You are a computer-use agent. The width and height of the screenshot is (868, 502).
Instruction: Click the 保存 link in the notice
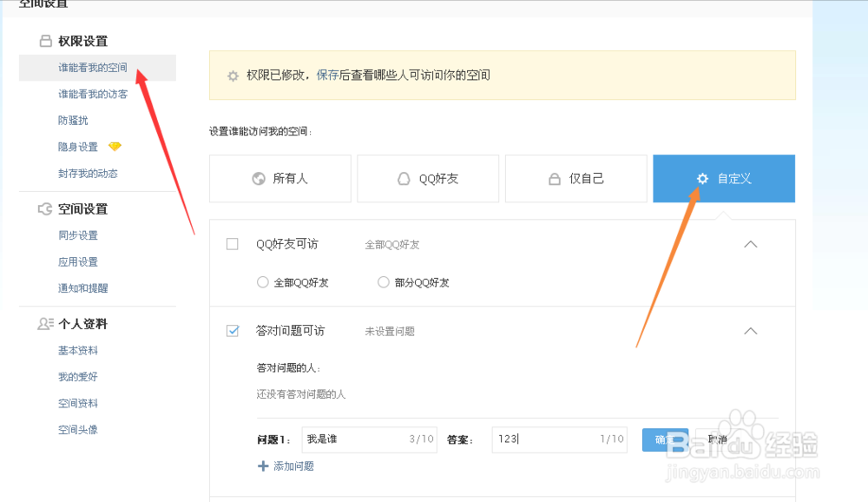[327, 76]
